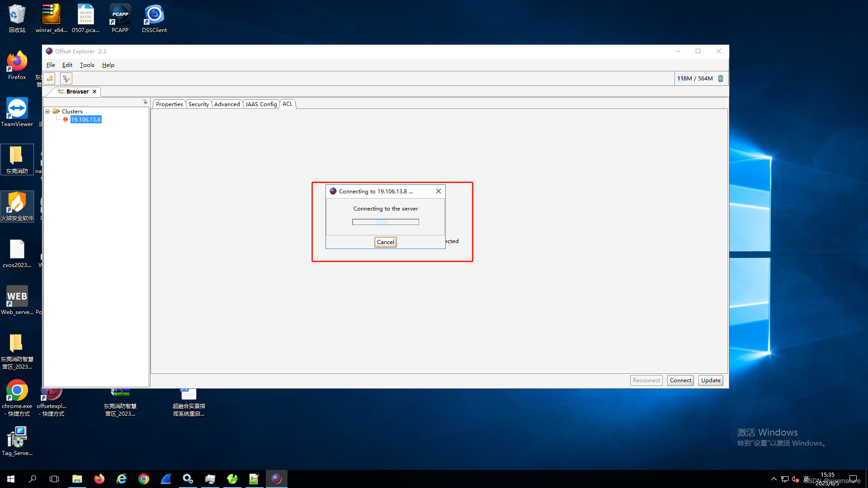Select the DSSClient desktop shortcut
The width and height of the screenshot is (868, 488).
154,19
